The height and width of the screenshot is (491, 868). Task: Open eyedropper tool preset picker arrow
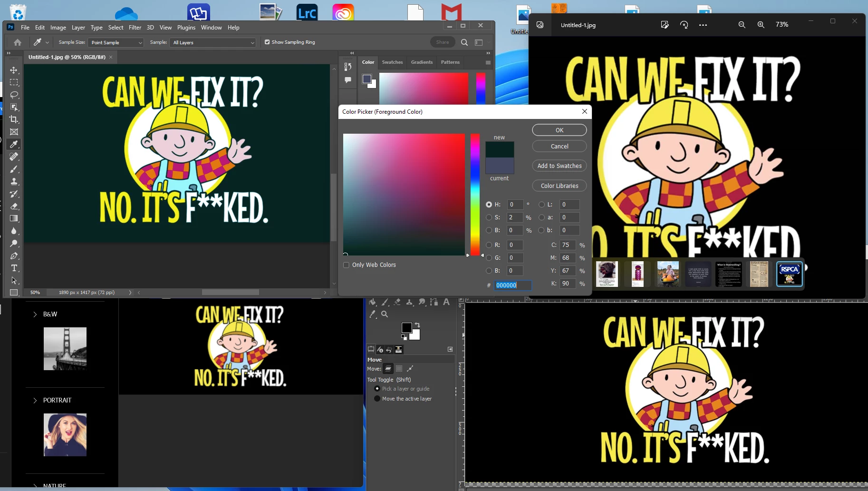point(47,42)
